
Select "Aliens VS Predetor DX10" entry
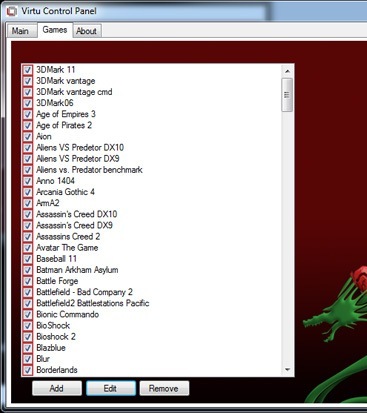tap(80, 147)
